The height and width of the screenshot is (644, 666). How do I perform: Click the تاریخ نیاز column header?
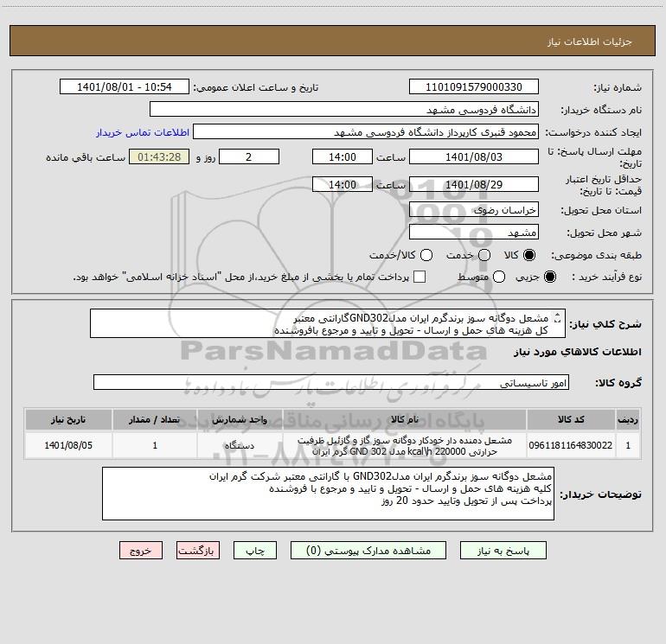point(68,419)
